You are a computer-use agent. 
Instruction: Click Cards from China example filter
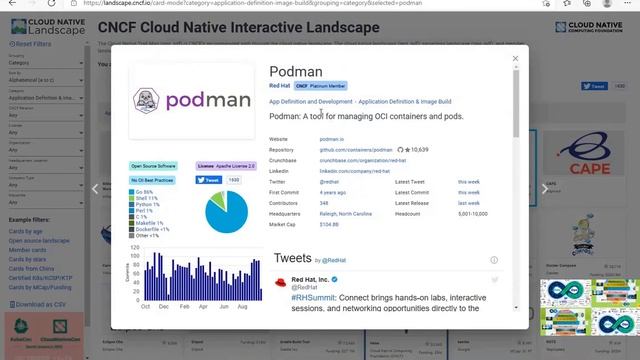click(x=31, y=269)
